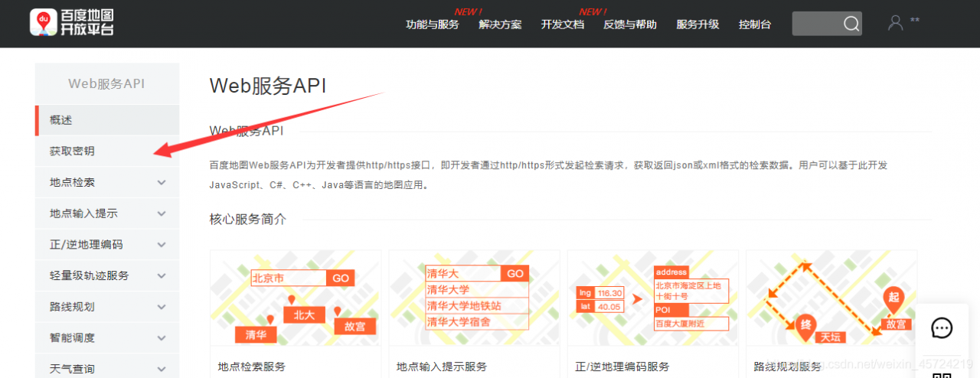Viewport: 980px width, 378px height.
Task: Expand the 智能调度 sidebar chevron
Action: click(x=162, y=338)
